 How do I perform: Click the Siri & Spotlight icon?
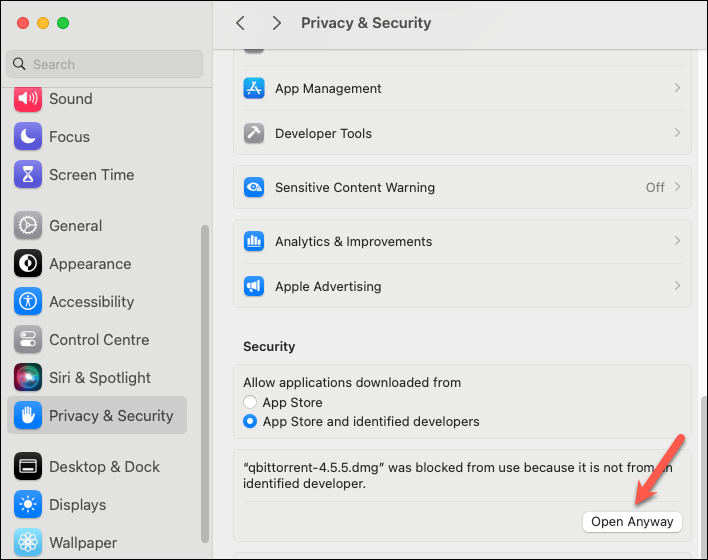tap(28, 377)
